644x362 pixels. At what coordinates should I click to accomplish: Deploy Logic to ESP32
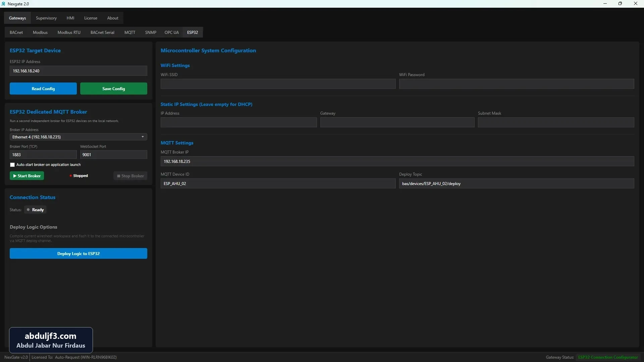(x=78, y=254)
